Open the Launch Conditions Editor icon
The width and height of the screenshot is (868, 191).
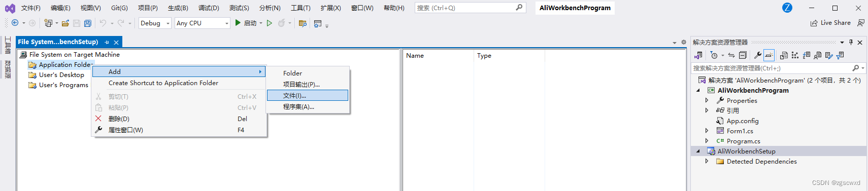click(840, 55)
